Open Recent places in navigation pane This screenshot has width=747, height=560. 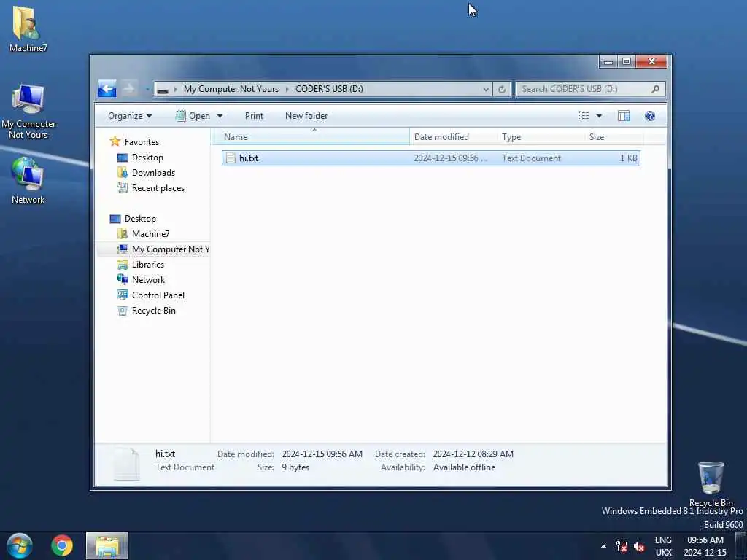click(158, 188)
